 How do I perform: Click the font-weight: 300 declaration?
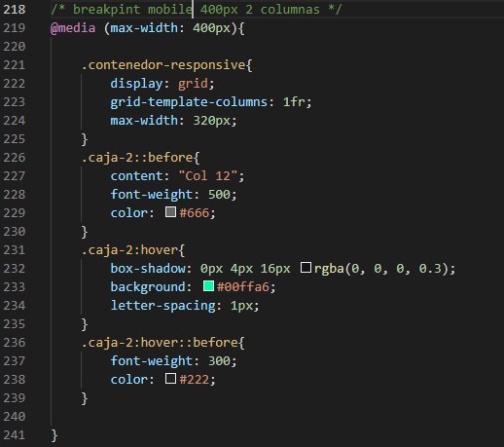coord(173,361)
